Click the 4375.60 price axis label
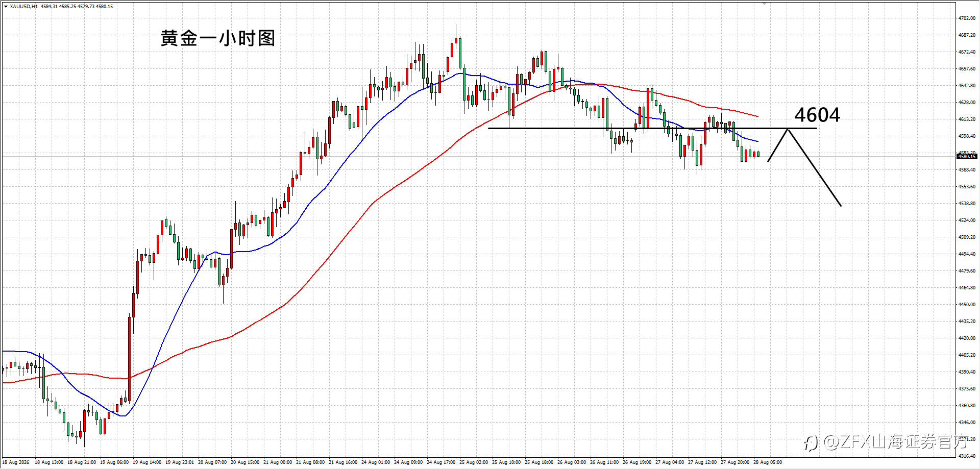The width and height of the screenshot is (980, 469). [967, 389]
